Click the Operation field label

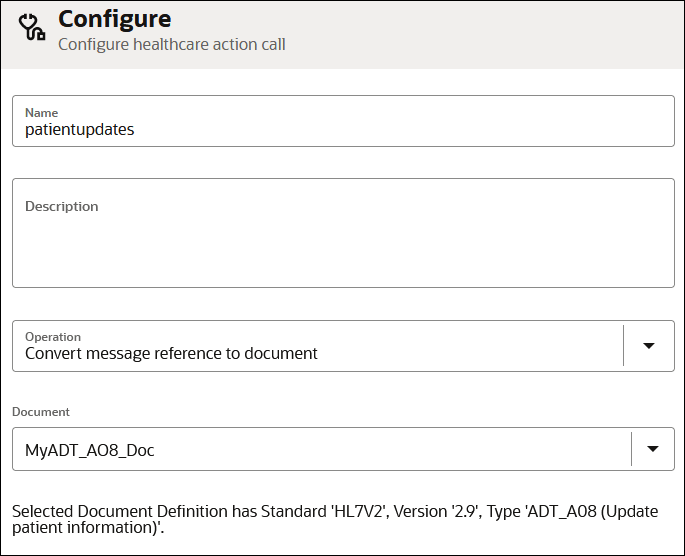(53, 337)
